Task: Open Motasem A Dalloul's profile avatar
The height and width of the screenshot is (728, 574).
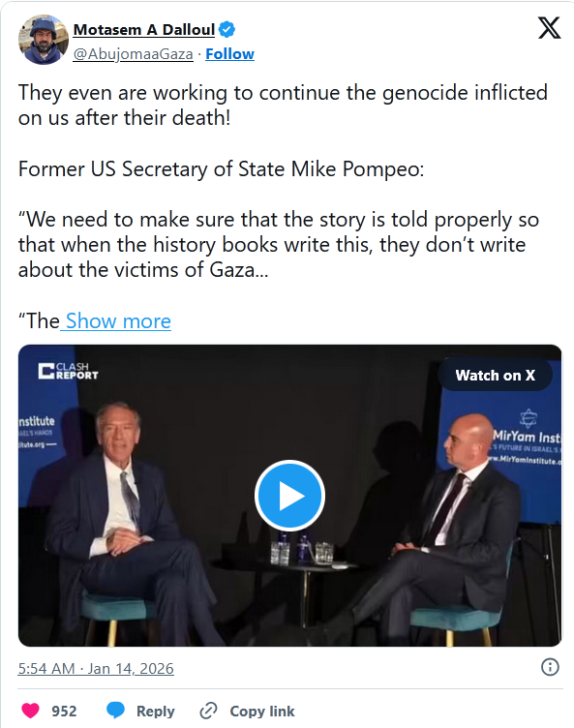Action: click(x=44, y=40)
